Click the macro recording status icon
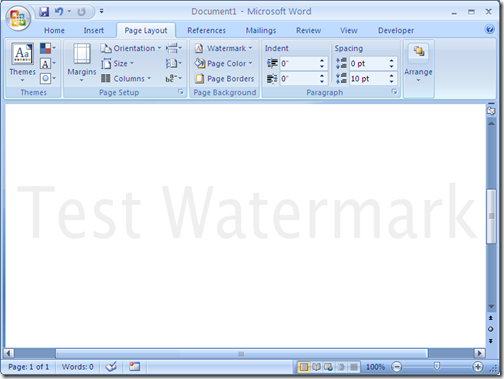 pos(134,367)
